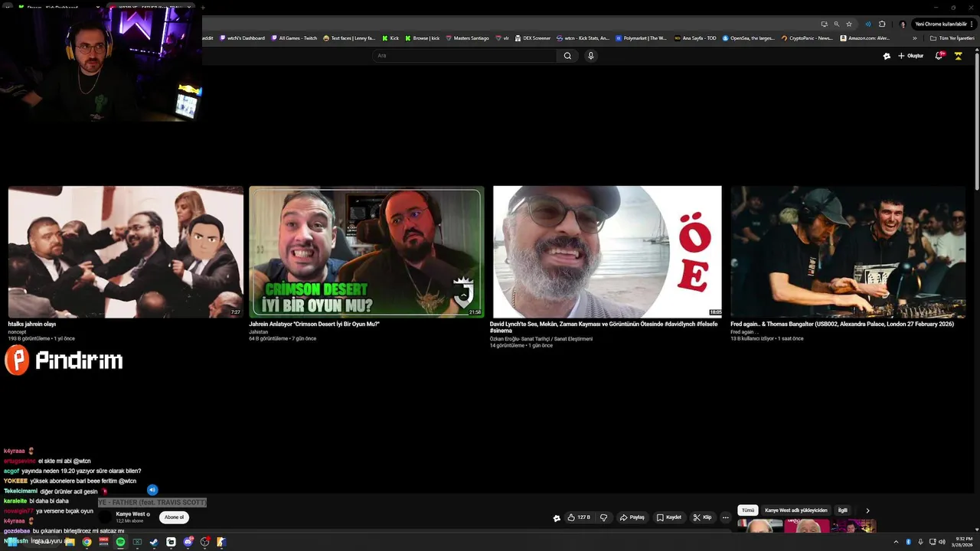Select the Tümü filter chip
980x551 pixels.
(748, 510)
